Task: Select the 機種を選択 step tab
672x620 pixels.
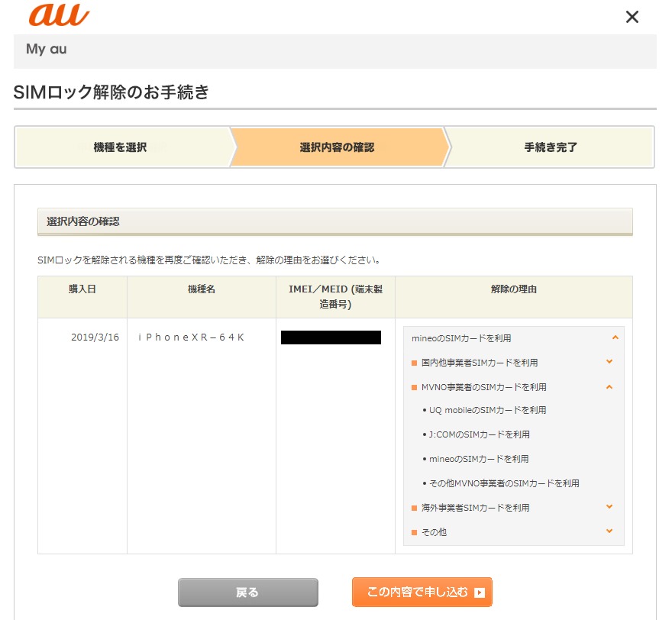Action: (x=121, y=147)
